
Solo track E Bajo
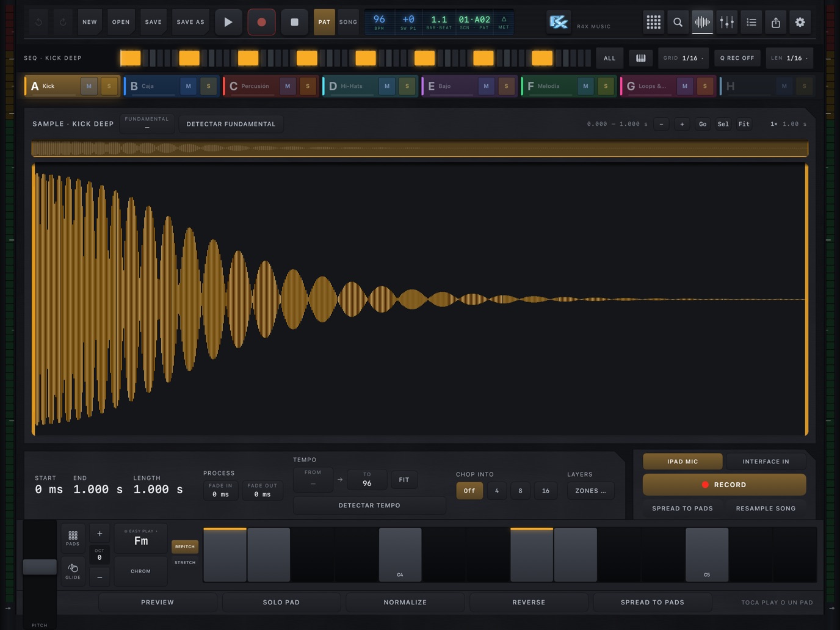point(506,86)
